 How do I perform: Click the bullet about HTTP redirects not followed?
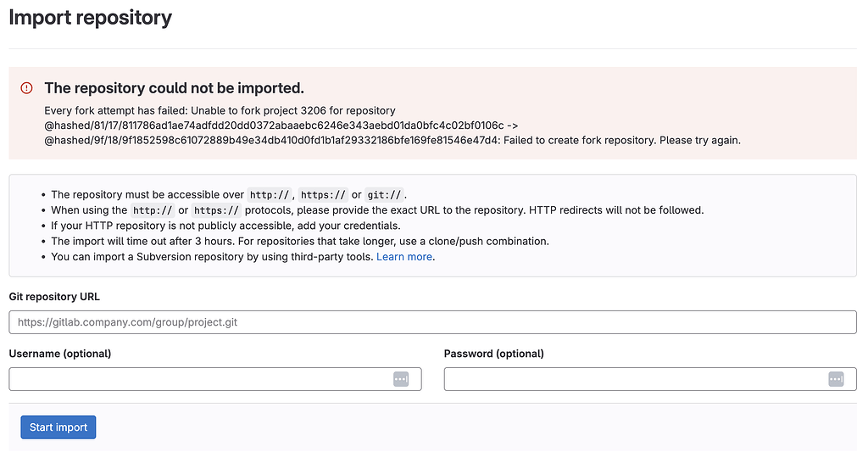click(x=377, y=210)
